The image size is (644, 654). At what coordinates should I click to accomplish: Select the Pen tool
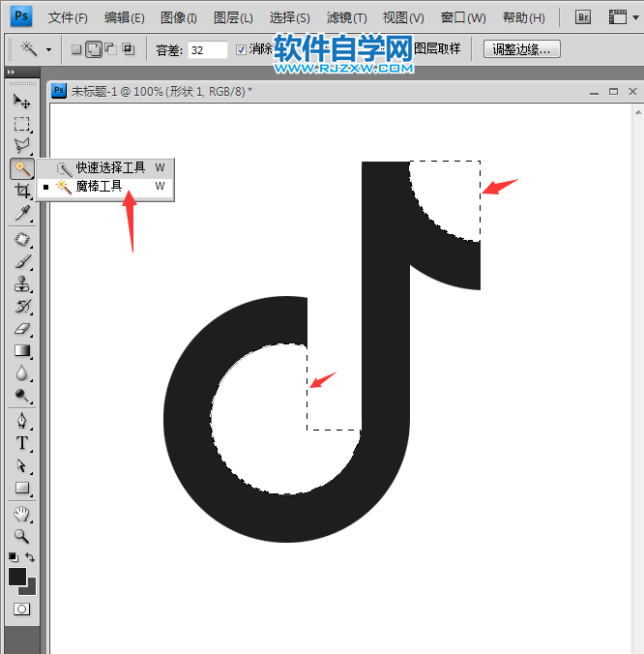(21, 421)
